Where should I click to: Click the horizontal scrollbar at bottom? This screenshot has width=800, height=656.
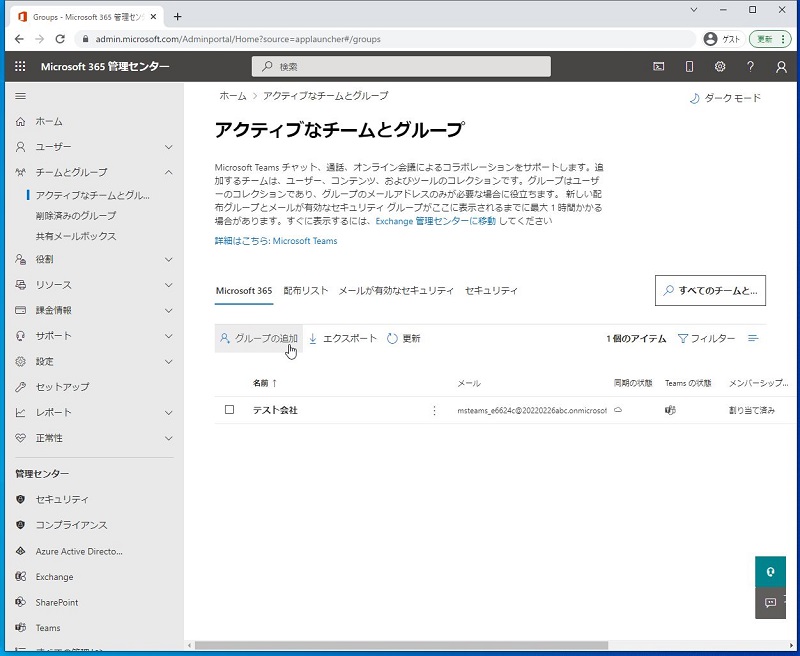pyautogui.click(x=401, y=645)
